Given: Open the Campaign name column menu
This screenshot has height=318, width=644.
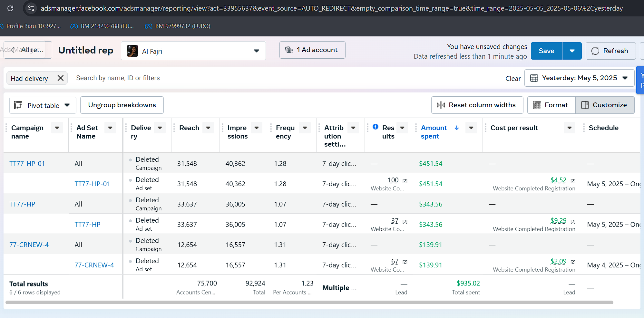Looking at the screenshot, I should pos(57,128).
